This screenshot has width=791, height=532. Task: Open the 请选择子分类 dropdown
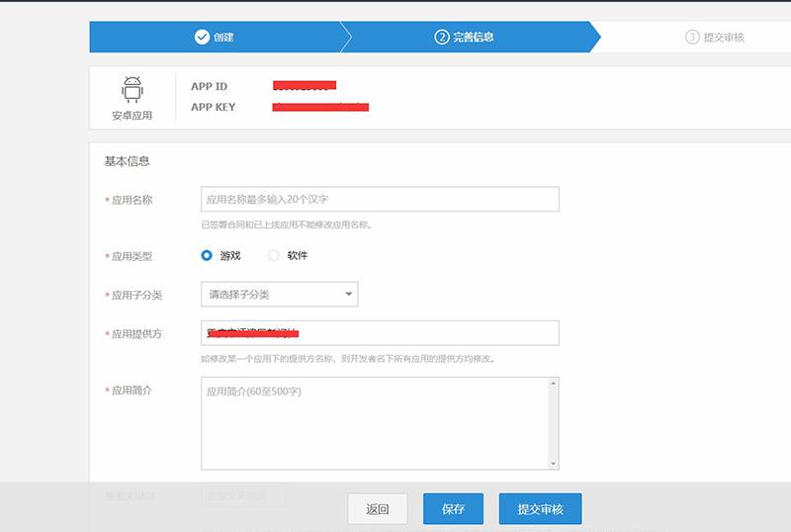(279, 295)
